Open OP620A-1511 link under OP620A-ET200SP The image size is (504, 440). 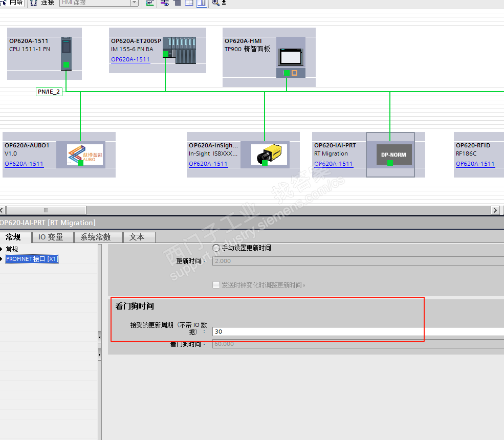pos(130,59)
